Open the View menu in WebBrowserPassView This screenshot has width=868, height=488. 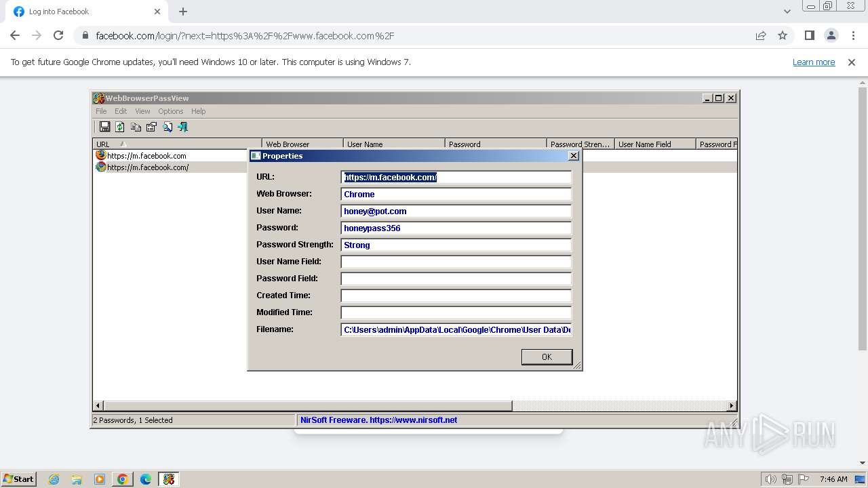point(142,111)
